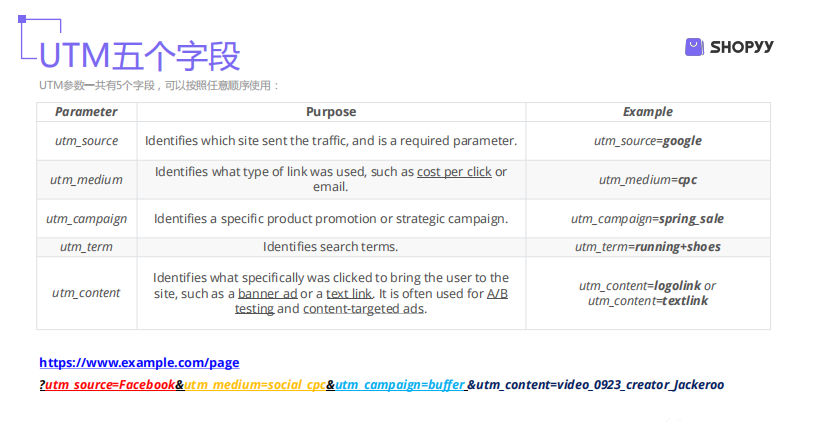Image resolution: width=814 pixels, height=422 pixels.
Task: Click the blue utm_campaign=buffer parameter
Action: [x=399, y=385]
